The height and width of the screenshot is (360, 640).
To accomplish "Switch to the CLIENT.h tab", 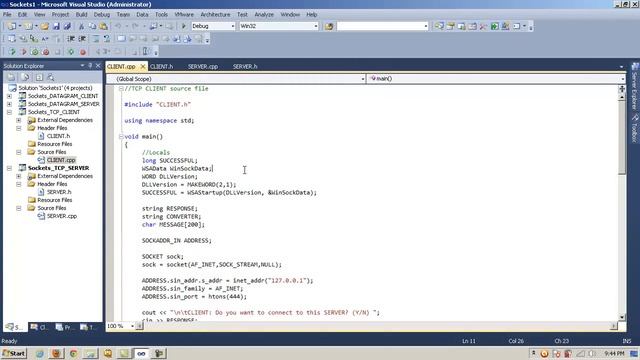I will (162, 67).
